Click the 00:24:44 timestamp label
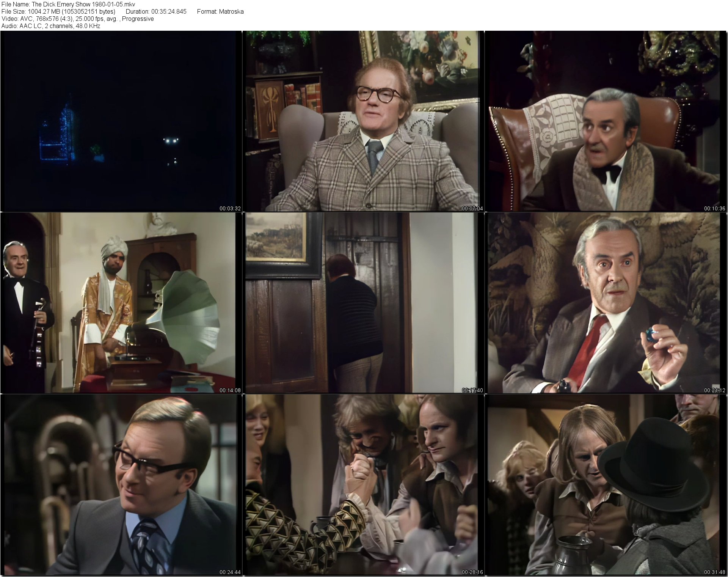Viewport: 728px width, 577px height. (230, 572)
